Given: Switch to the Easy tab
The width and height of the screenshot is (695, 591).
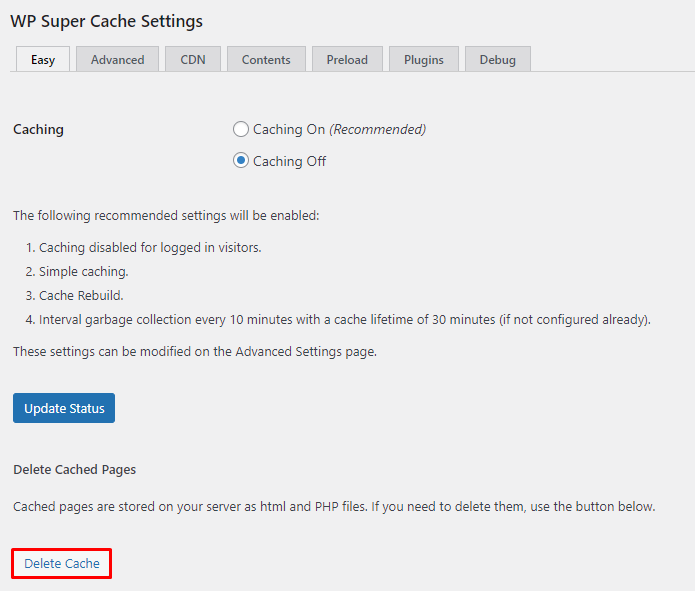Looking at the screenshot, I should pyautogui.click(x=43, y=59).
